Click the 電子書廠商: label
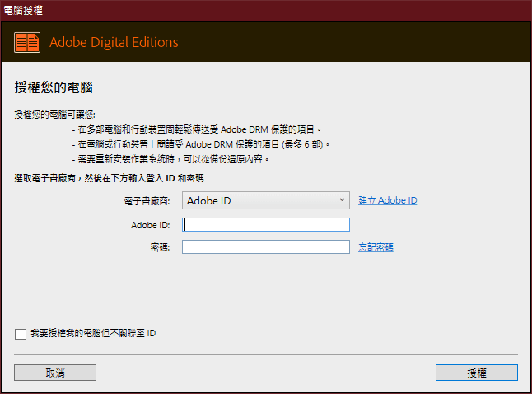The width and height of the screenshot is (532, 394). click(x=147, y=201)
